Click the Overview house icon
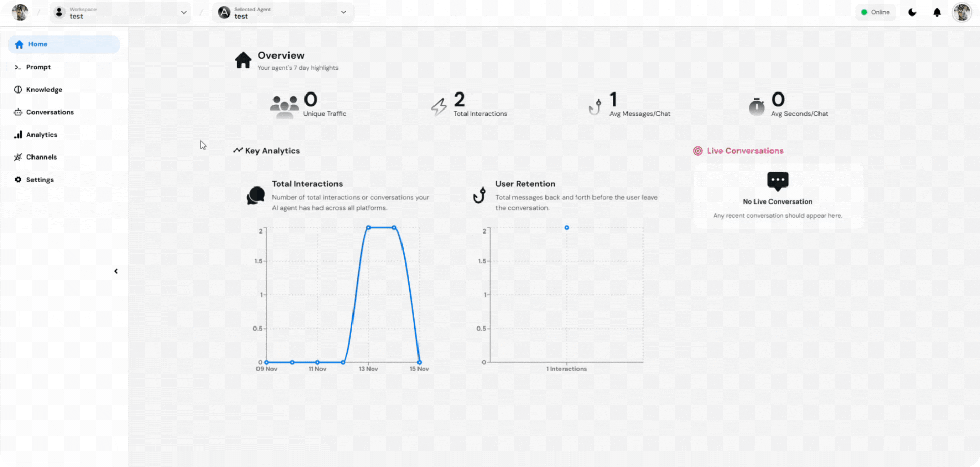Image resolution: width=980 pixels, height=467 pixels. (243, 60)
